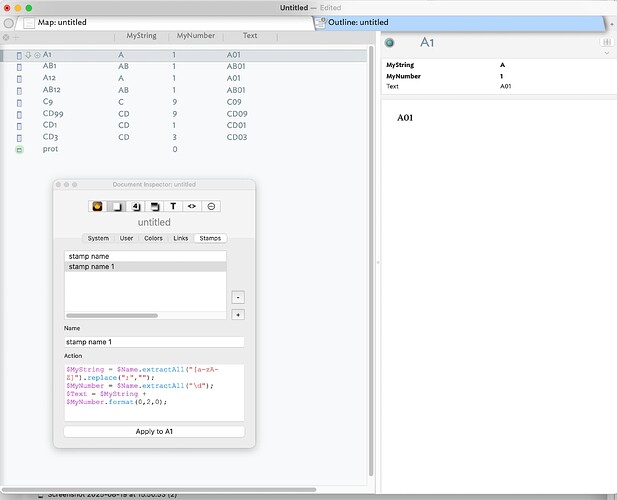Click the green badge circle beside the A1 title

390,43
